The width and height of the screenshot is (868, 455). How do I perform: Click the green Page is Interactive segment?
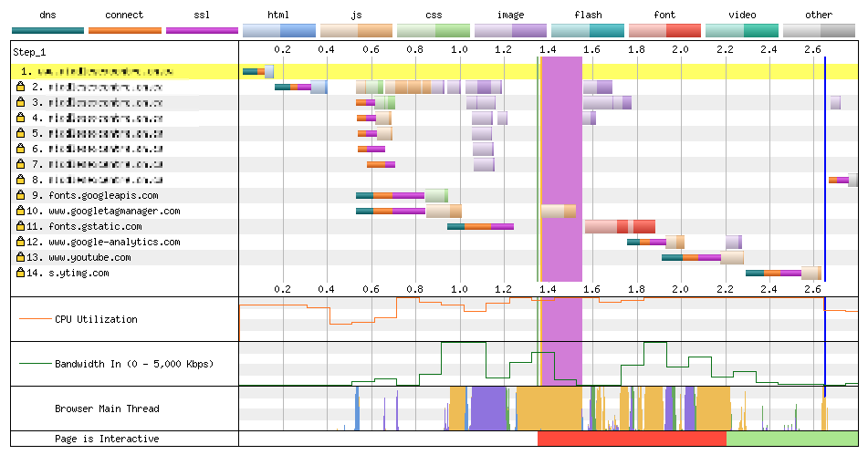pyautogui.click(x=790, y=439)
